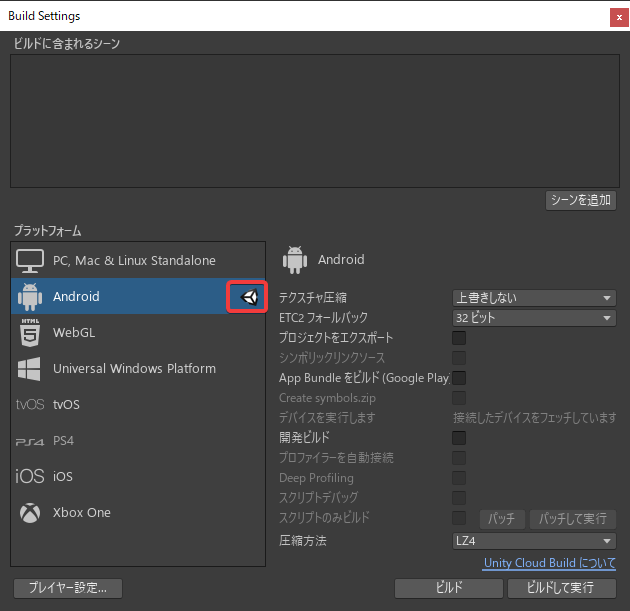Click the large Android icon in settings header

point(295,260)
